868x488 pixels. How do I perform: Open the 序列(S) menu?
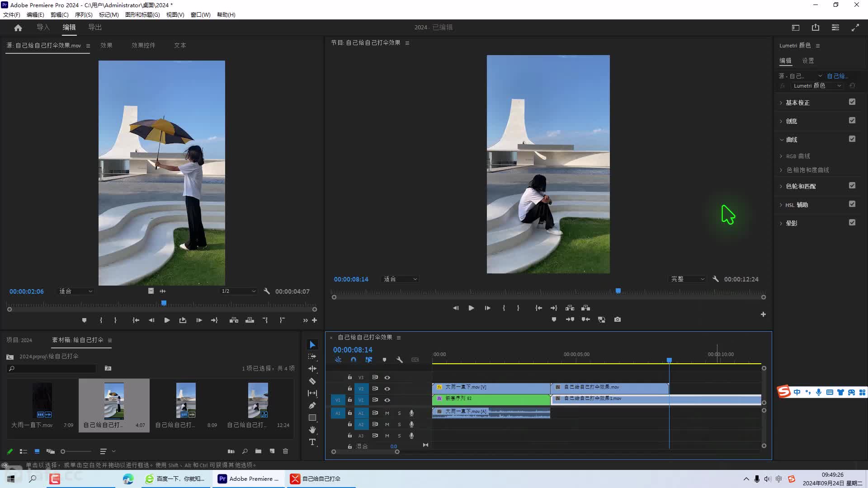(84, 15)
